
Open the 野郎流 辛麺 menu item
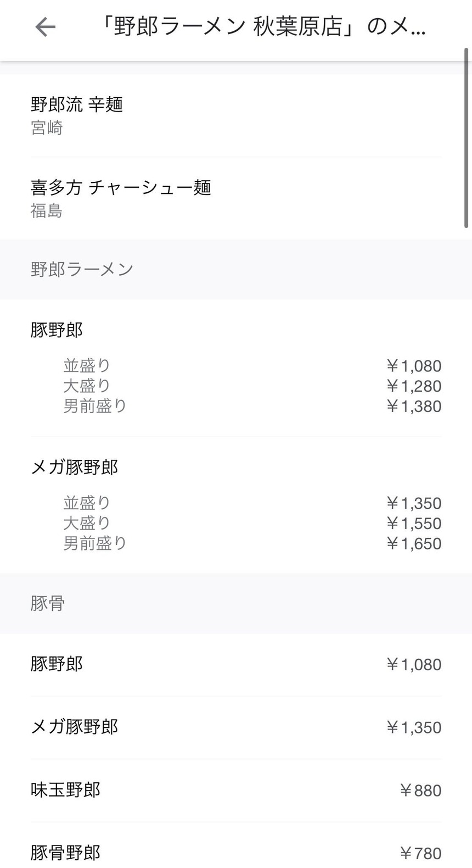[77, 104]
